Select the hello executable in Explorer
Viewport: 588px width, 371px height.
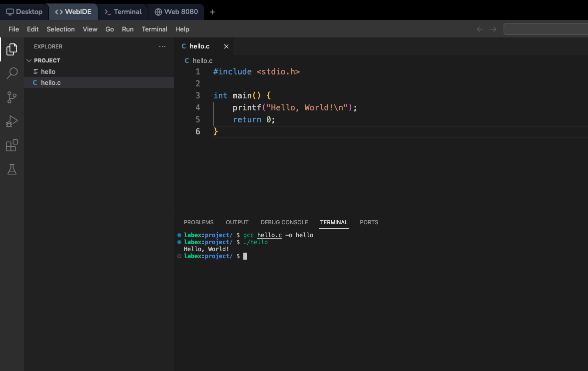coord(47,71)
